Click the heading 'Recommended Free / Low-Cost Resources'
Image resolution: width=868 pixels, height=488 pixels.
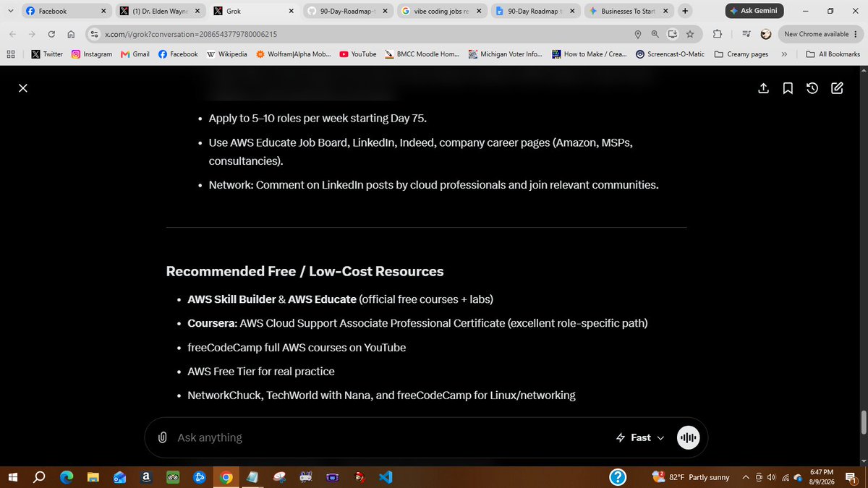[305, 271]
